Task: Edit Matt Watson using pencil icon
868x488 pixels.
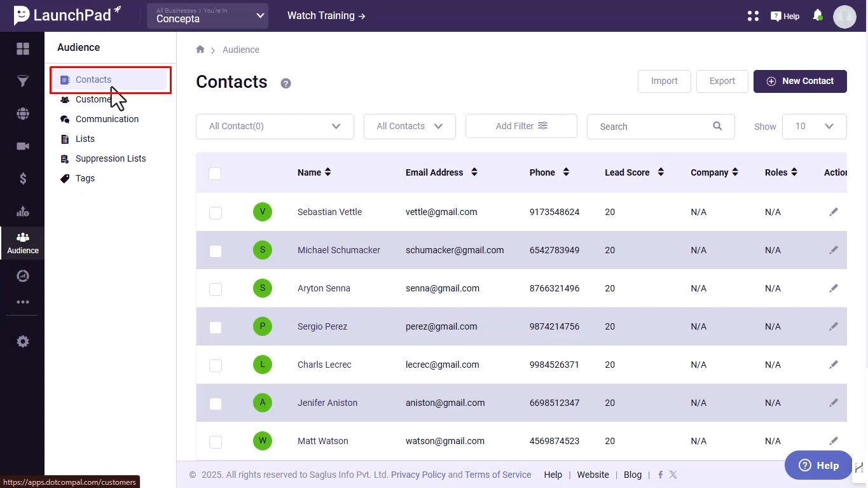Action: [x=834, y=441]
